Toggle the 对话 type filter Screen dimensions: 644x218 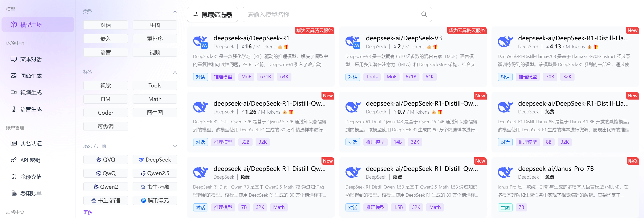[106, 25]
